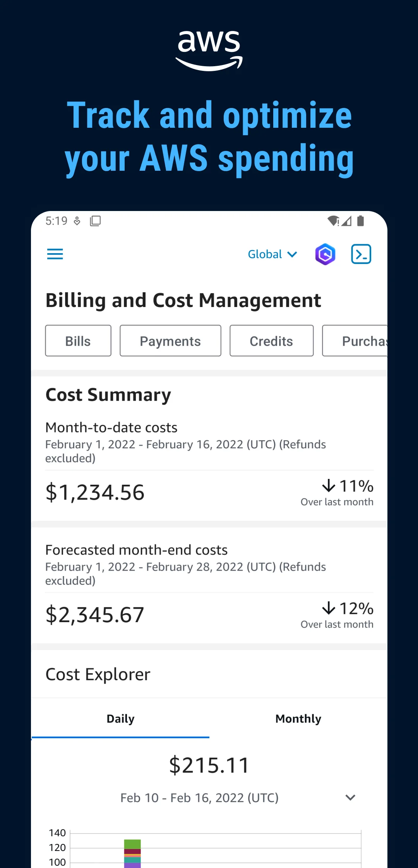Open the Credits button
Screen dimensions: 418x868
tap(271, 341)
